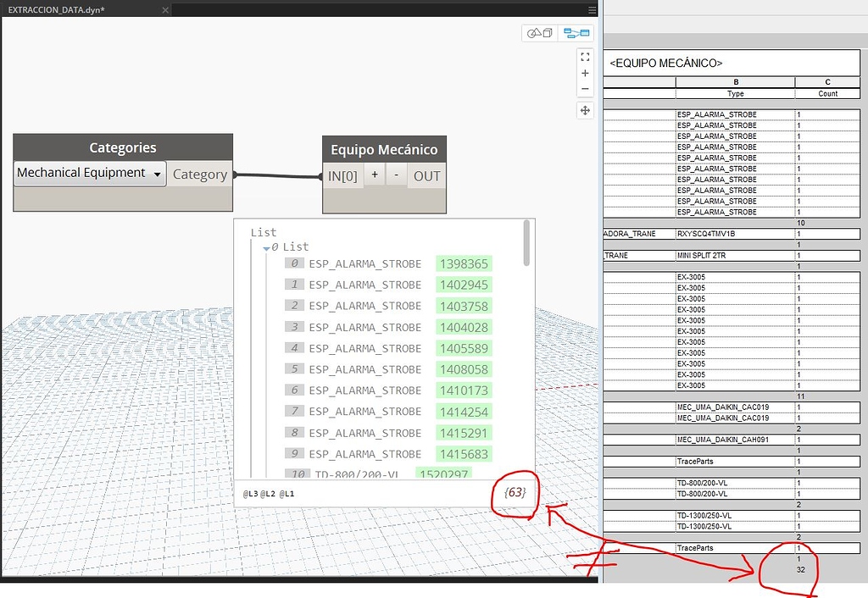Zoom in using the plus icon

point(585,74)
